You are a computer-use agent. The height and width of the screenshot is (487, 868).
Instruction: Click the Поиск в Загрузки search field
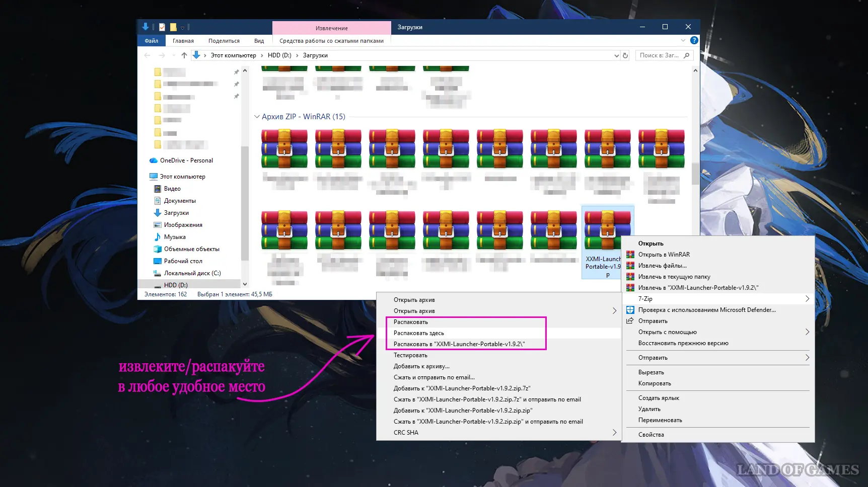coord(659,55)
